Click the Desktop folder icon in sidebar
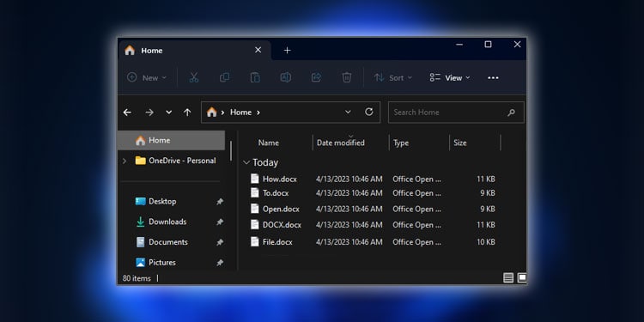Image resolution: width=644 pixels, height=322 pixels. [141, 201]
